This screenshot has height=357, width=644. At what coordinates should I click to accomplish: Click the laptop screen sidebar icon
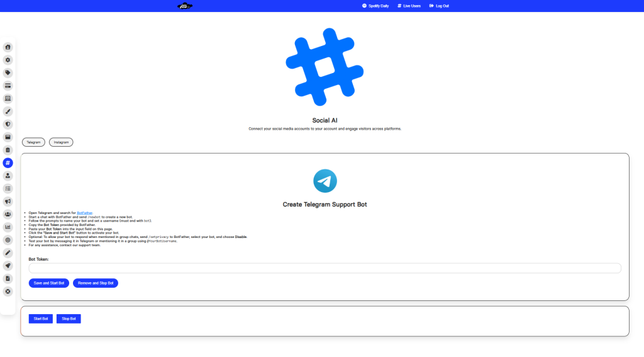(x=8, y=99)
